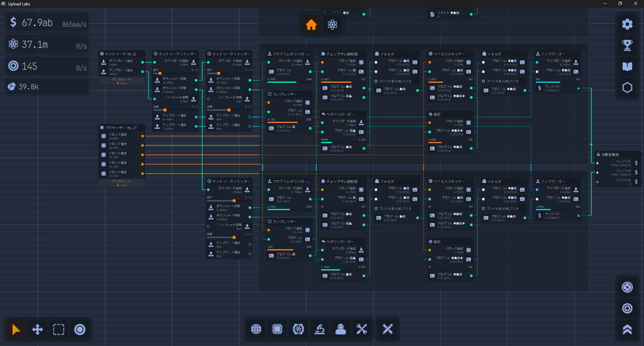This screenshot has width=644, height=346.
Task: Click the double chevron up button
Action: click(x=627, y=330)
